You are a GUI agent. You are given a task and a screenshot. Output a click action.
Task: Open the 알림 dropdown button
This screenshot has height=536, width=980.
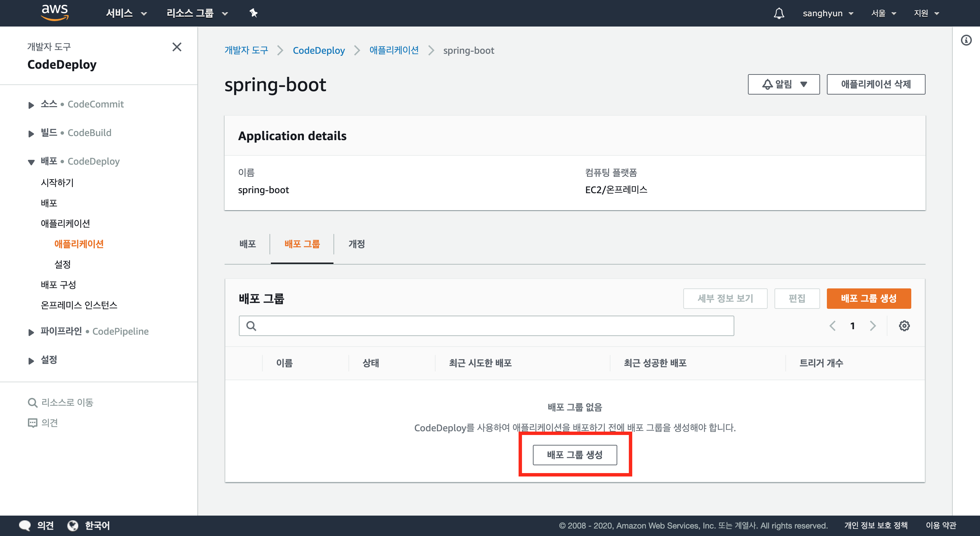tap(783, 84)
